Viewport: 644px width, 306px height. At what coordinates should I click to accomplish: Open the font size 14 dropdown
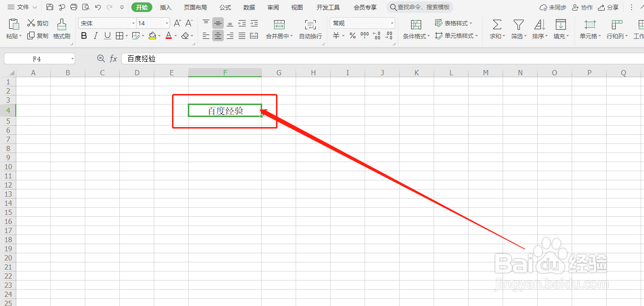[167, 23]
